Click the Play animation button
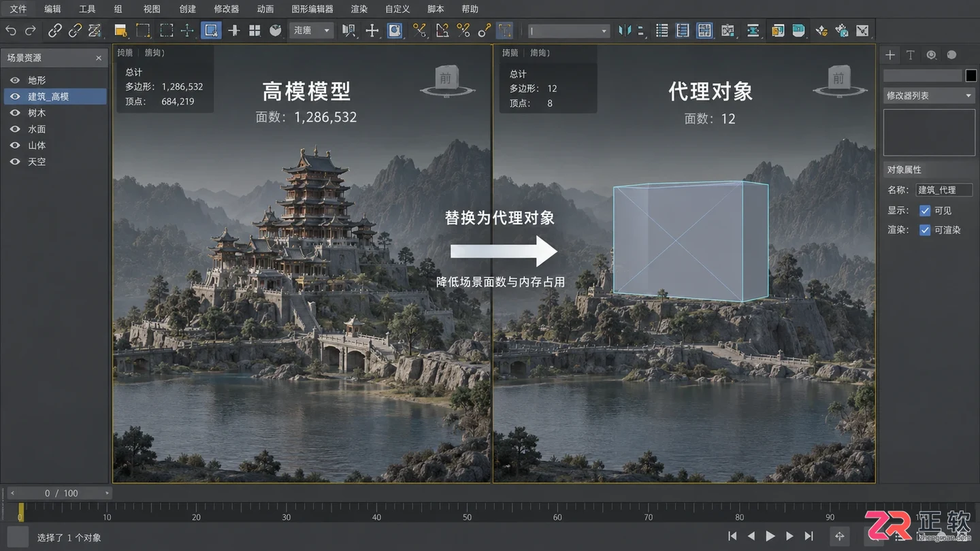The image size is (980, 551). (770, 536)
